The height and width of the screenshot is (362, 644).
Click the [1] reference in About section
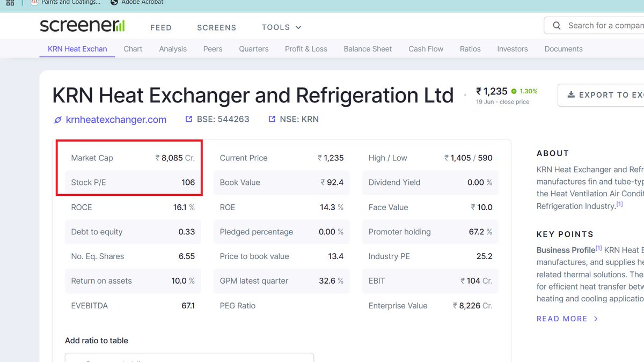[x=619, y=204]
